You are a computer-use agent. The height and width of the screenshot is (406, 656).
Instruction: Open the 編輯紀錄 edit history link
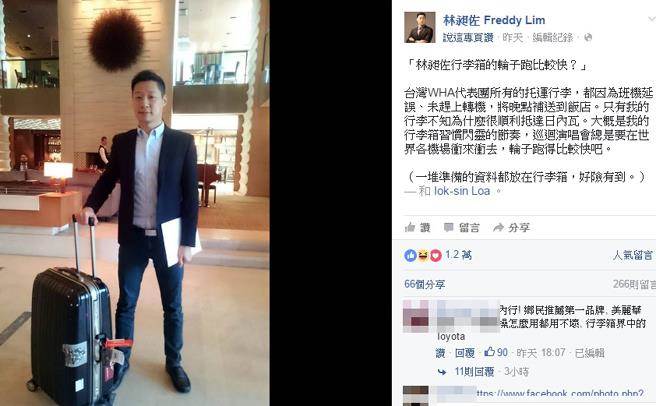click(553, 38)
